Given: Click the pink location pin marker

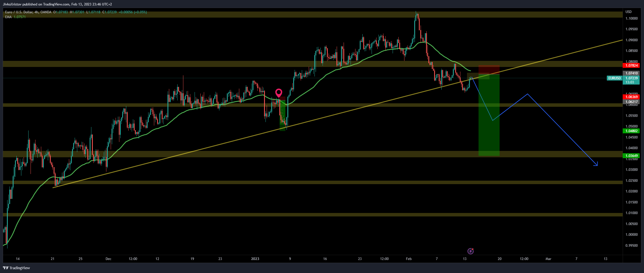Looking at the screenshot, I should pos(278,93).
